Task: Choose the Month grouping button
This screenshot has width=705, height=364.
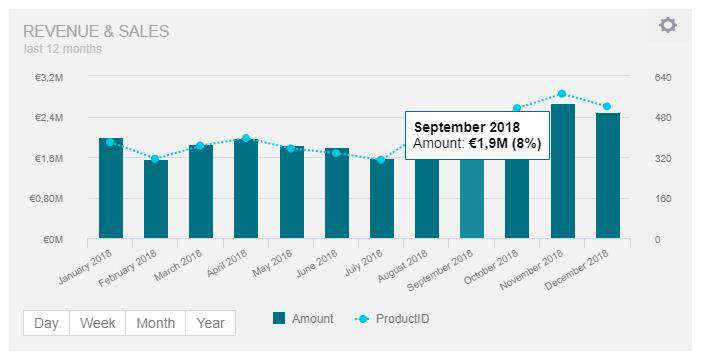Action: [x=156, y=323]
